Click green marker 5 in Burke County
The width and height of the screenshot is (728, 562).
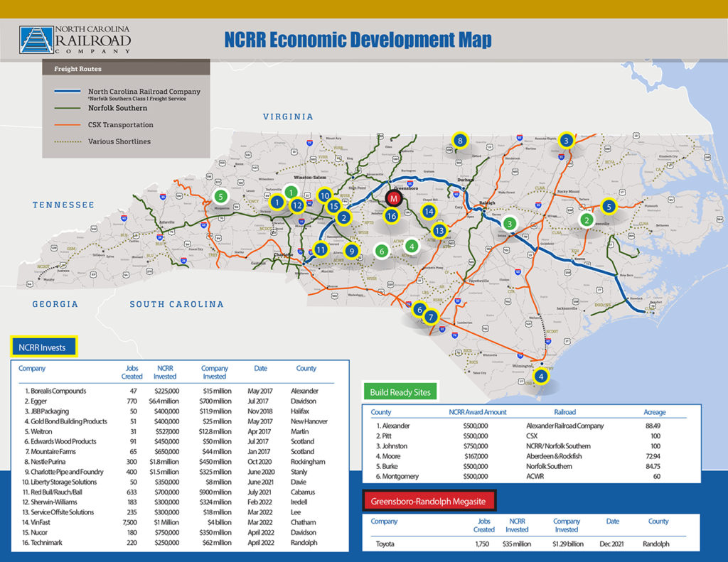point(220,195)
